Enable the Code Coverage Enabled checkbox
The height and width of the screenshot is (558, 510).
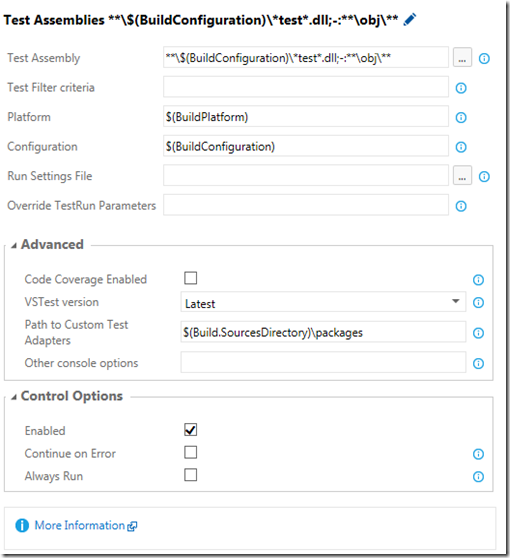[190, 278]
